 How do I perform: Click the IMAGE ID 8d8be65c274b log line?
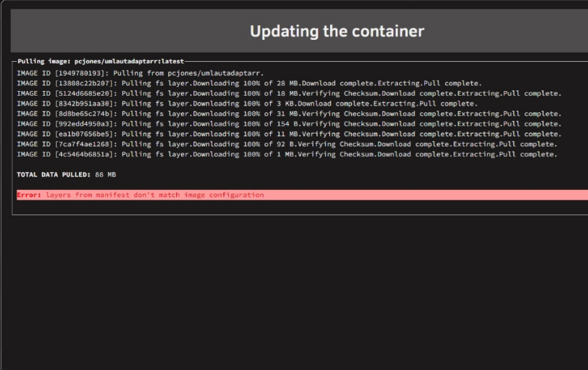[289, 114]
